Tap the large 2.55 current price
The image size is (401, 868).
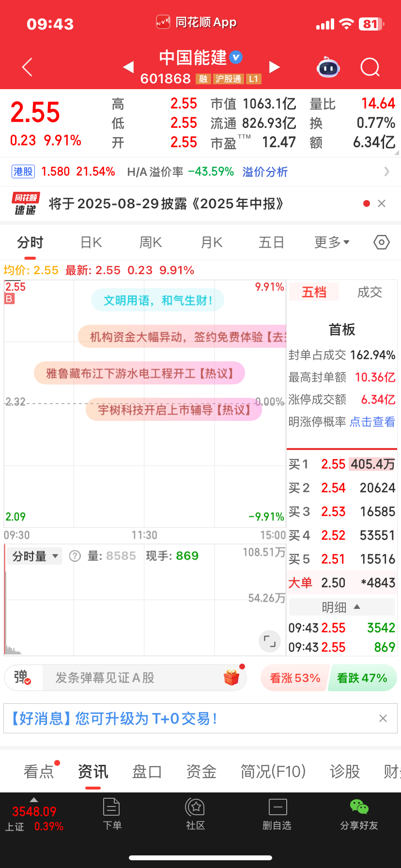(35, 112)
